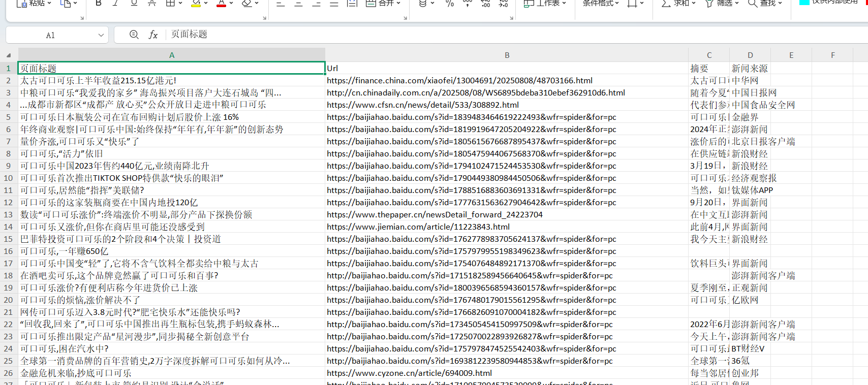The width and height of the screenshot is (868, 385).
Task: Select cell with 太古可口可乐上半年收益215.15亿港元!
Action: [172, 80]
